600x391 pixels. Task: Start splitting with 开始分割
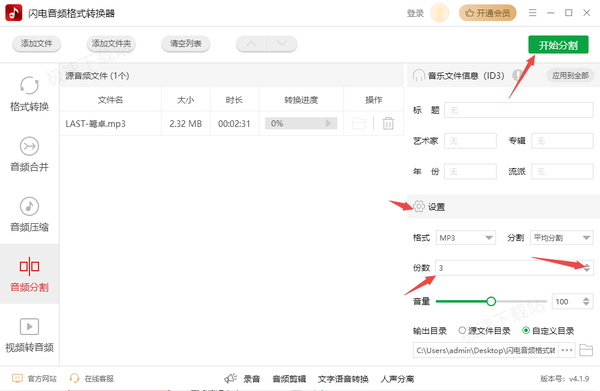point(558,45)
